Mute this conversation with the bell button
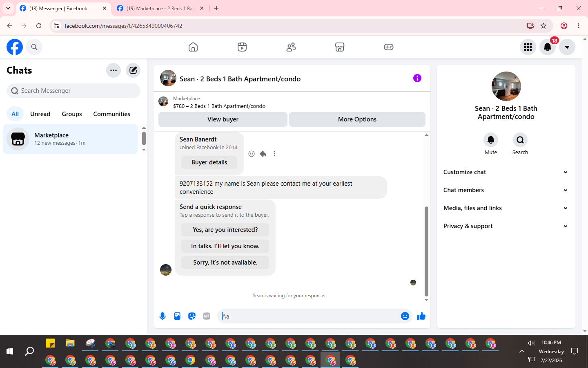588x368 pixels. pos(491,140)
